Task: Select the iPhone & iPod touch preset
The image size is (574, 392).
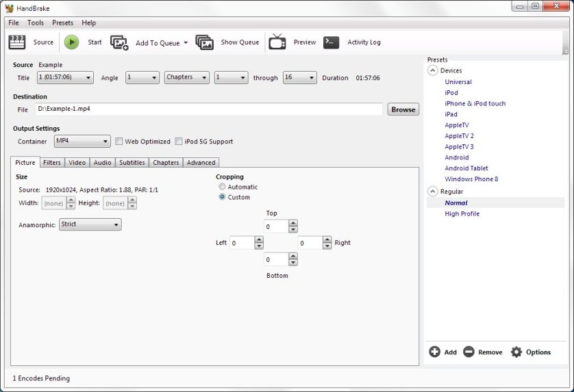Action: (x=475, y=103)
